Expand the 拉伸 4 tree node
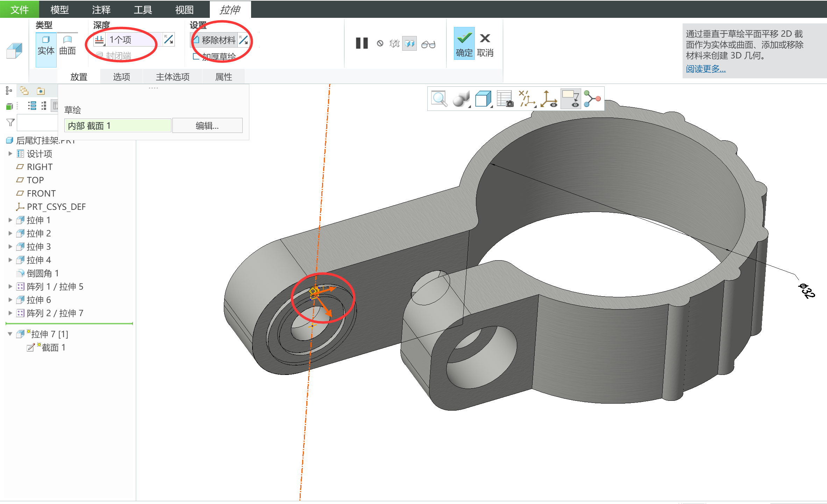 click(x=10, y=260)
